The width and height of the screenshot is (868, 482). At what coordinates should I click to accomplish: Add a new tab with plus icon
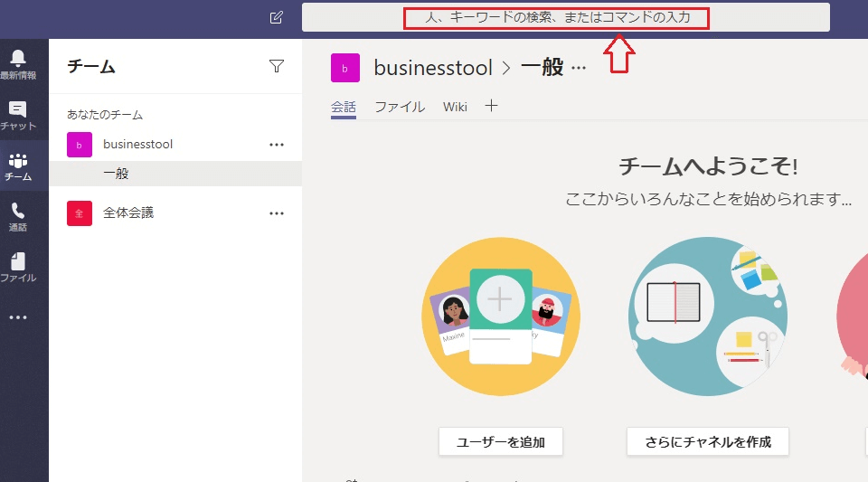(492, 106)
